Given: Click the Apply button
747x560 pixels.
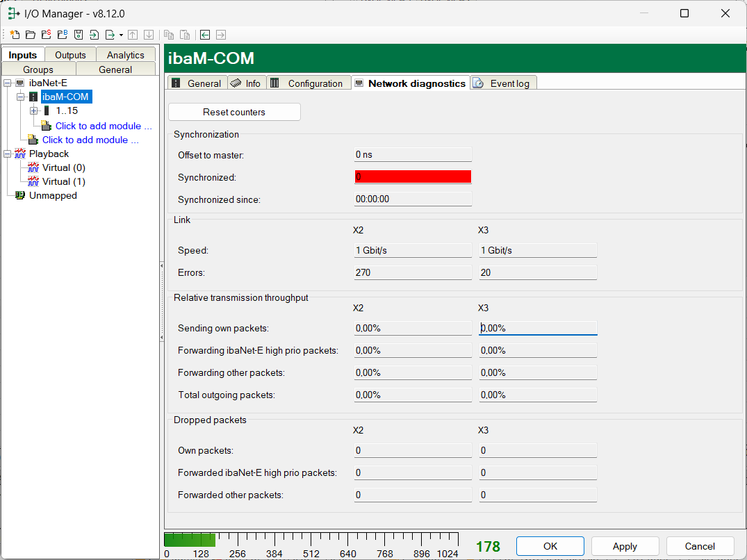Looking at the screenshot, I should click(x=624, y=546).
